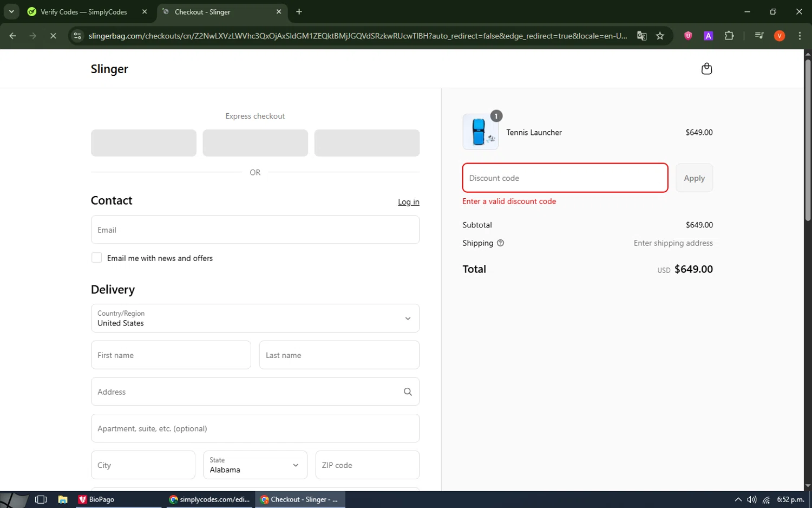The image size is (812, 508).
Task: Open the tab search dropdown arrow
Action: (11, 12)
